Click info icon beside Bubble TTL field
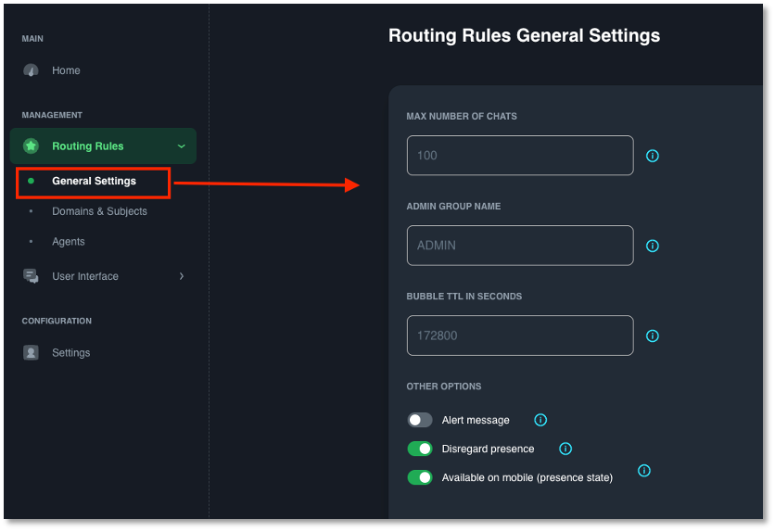775x532 pixels. 652,336
